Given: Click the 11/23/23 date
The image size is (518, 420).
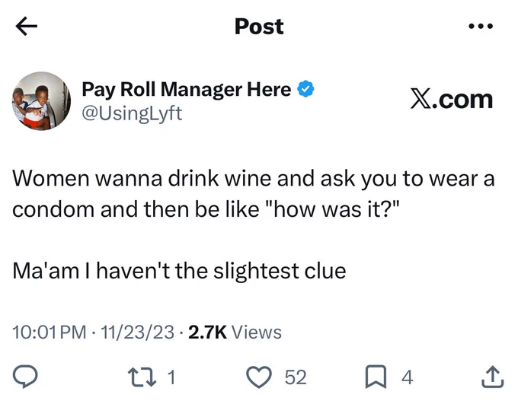Looking at the screenshot, I should [137, 332].
